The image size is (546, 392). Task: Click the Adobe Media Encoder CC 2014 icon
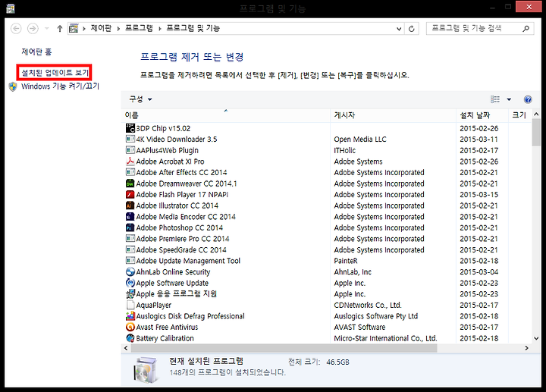pyautogui.click(x=130, y=217)
